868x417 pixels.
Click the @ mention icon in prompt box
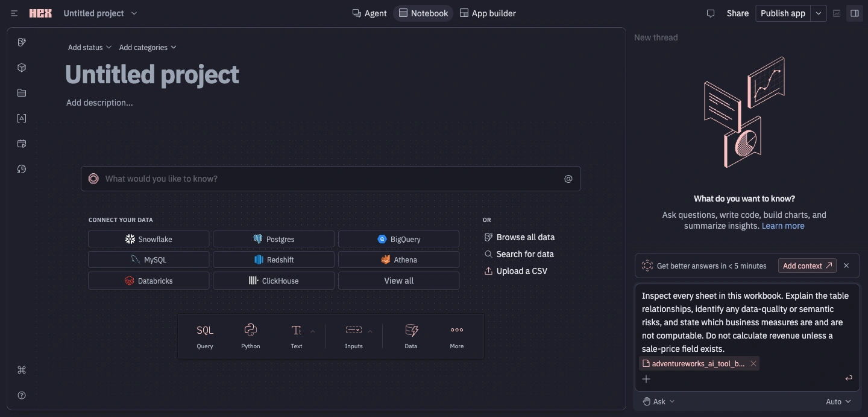[568, 179]
